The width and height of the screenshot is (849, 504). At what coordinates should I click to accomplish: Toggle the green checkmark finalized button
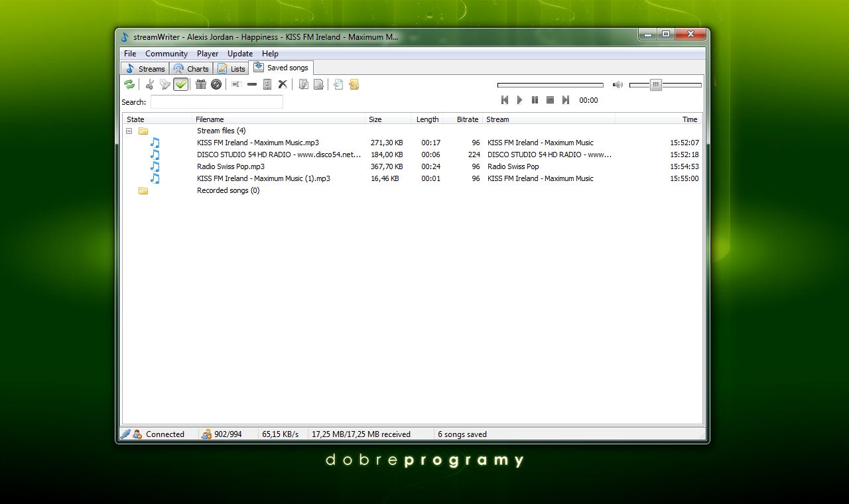coord(180,84)
